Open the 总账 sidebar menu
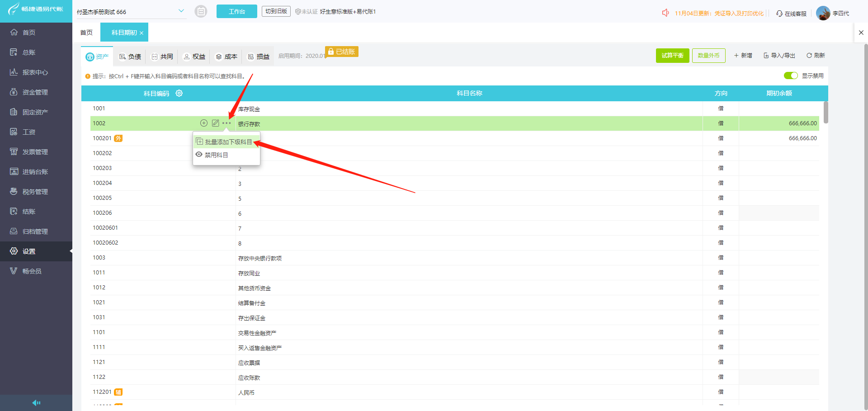868x411 pixels. point(36,52)
